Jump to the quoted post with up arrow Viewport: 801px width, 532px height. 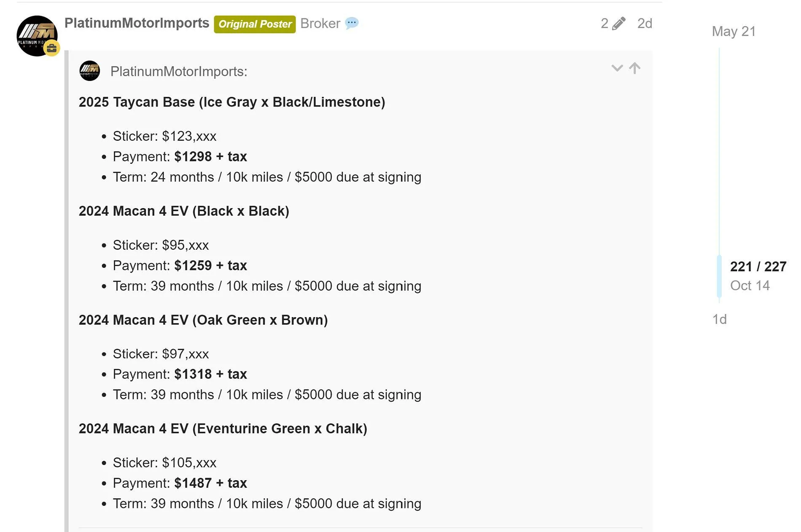coord(634,68)
